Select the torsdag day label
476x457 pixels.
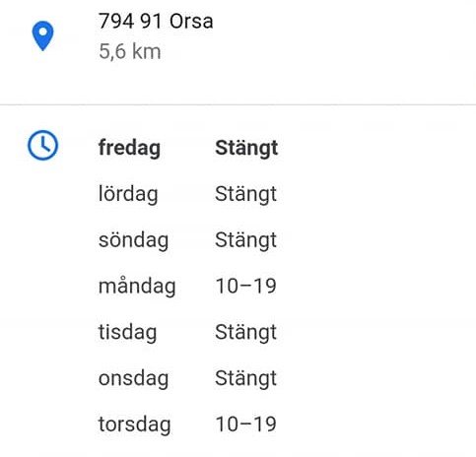pyautogui.click(x=135, y=424)
